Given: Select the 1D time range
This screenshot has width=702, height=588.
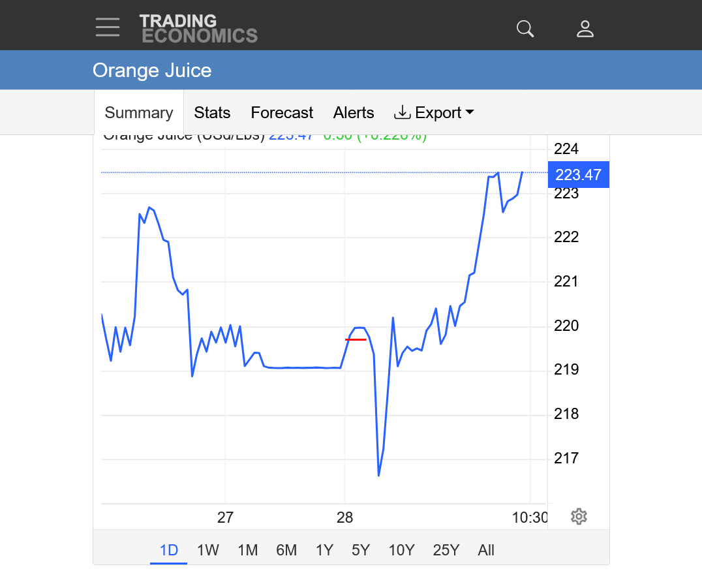Looking at the screenshot, I should coord(168,550).
